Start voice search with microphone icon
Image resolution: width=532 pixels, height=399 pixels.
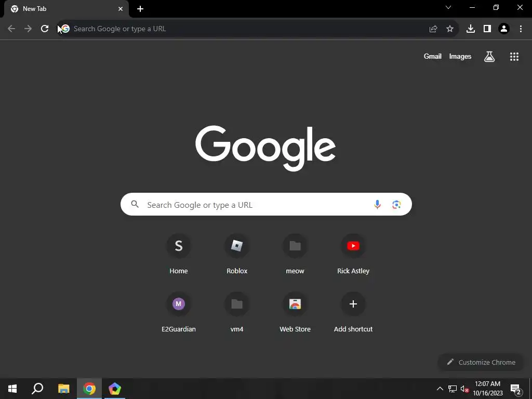coord(377,204)
